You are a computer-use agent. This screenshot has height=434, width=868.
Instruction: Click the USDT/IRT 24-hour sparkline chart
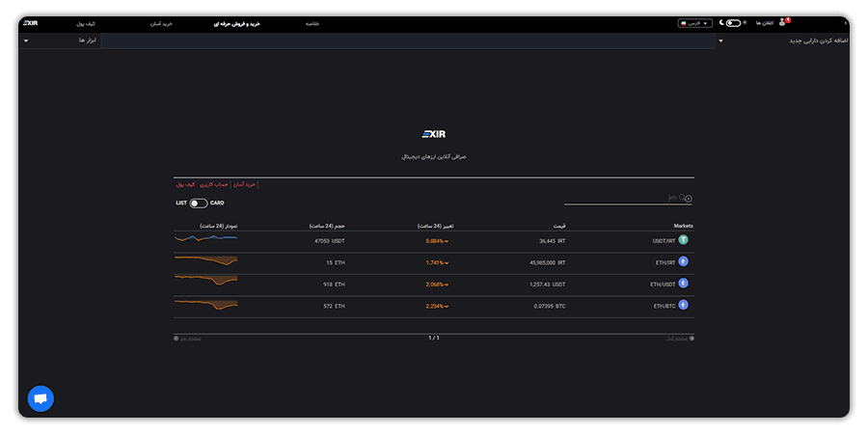(x=205, y=238)
